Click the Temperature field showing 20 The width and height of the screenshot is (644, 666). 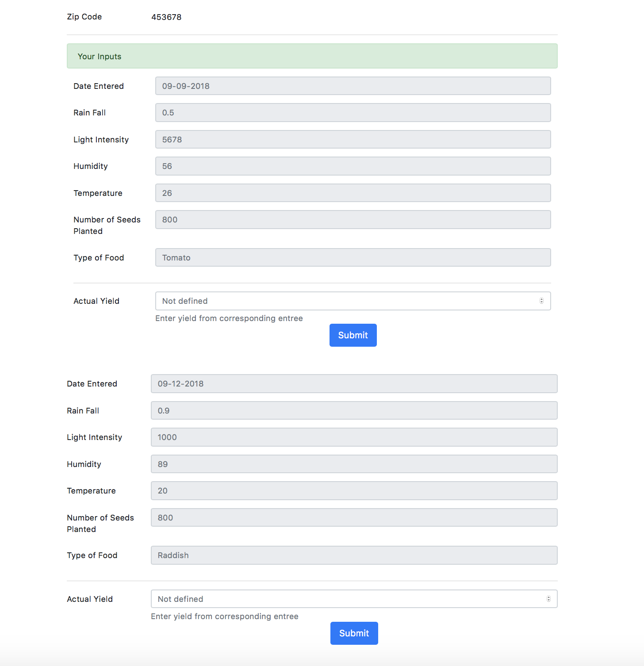coord(354,491)
